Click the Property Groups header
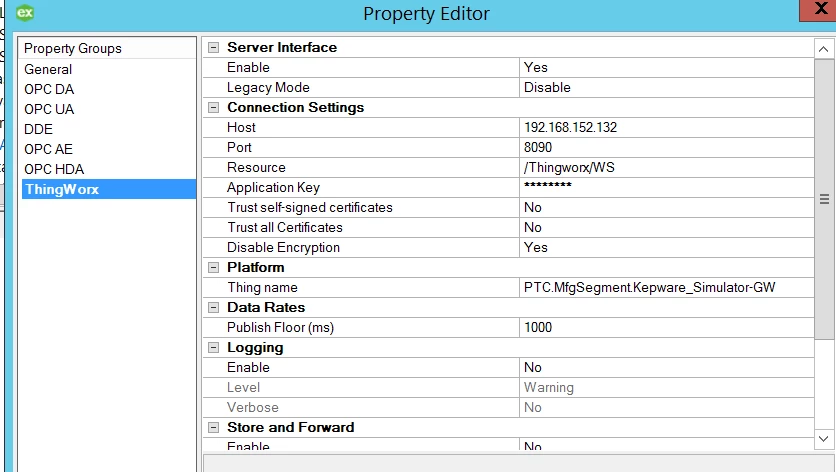Screen dimensions: 836x472 73,49
